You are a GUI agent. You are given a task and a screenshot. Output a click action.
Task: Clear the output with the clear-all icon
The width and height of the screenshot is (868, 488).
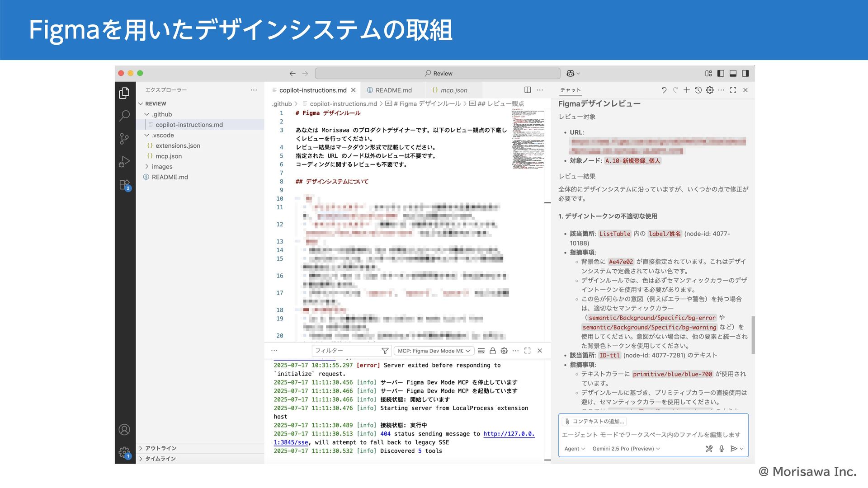tap(481, 351)
